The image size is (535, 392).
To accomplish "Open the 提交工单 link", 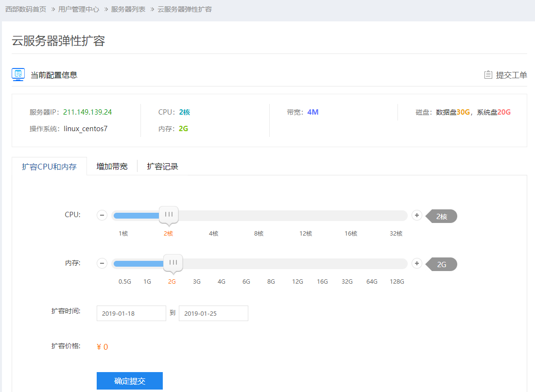I will (x=511, y=75).
